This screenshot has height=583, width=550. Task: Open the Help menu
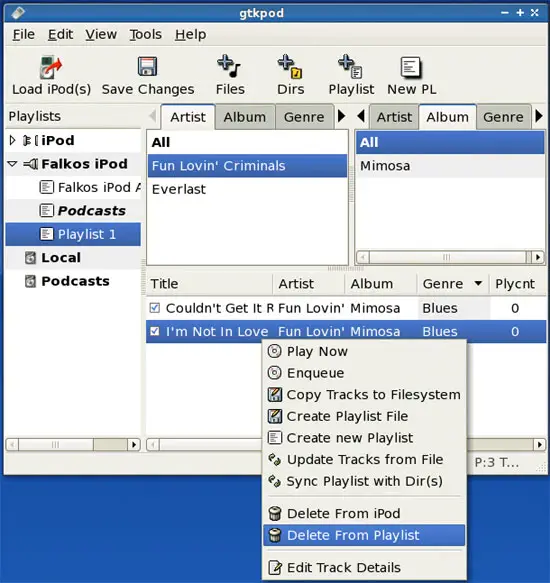click(190, 35)
